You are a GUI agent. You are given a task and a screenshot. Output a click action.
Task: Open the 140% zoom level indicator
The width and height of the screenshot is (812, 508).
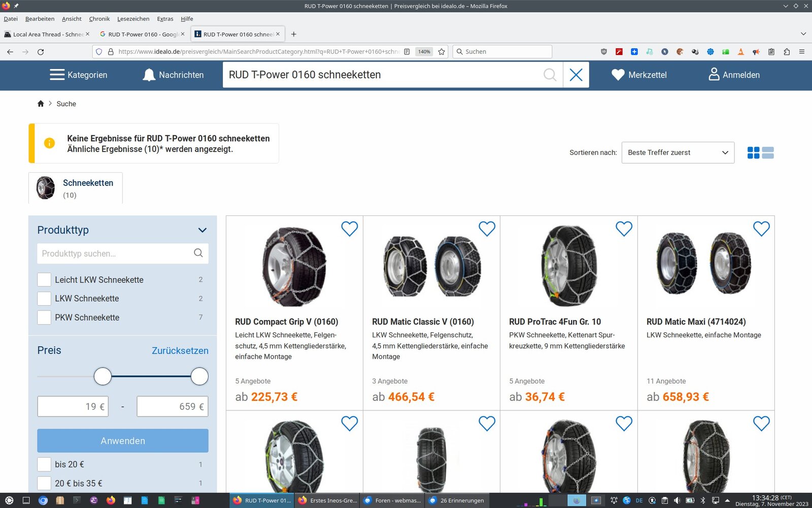coord(424,51)
